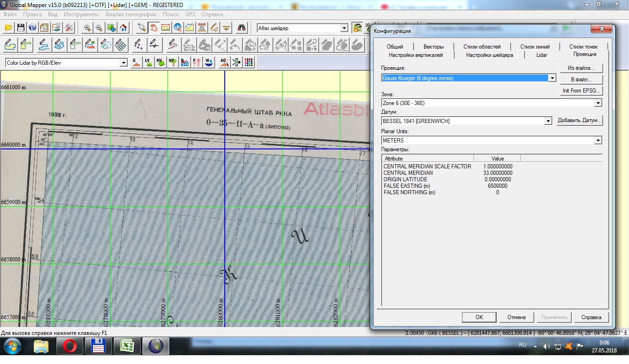Select the Measure ruler tool
This screenshot has width=629, height=364.
pyautogui.click(x=166, y=28)
